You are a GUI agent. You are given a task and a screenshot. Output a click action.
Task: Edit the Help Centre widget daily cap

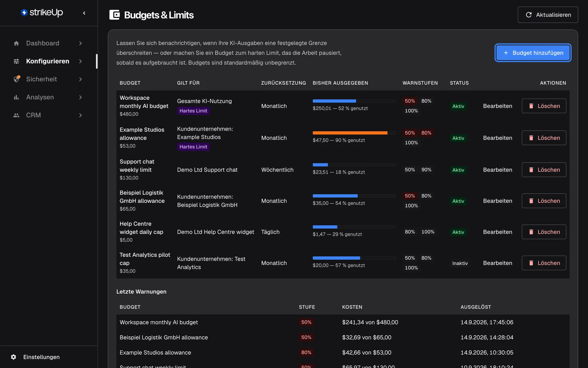(x=498, y=232)
